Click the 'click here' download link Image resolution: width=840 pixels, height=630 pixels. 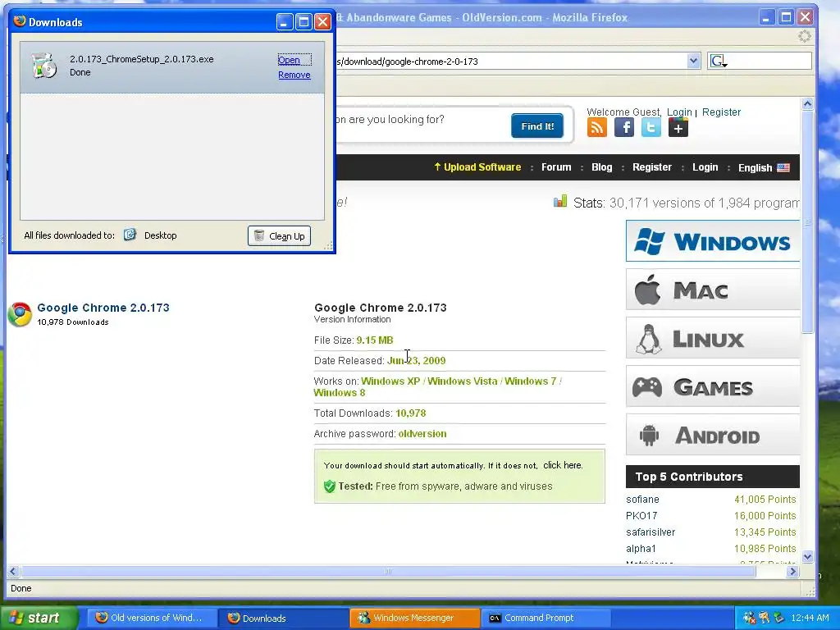pos(563,465)
